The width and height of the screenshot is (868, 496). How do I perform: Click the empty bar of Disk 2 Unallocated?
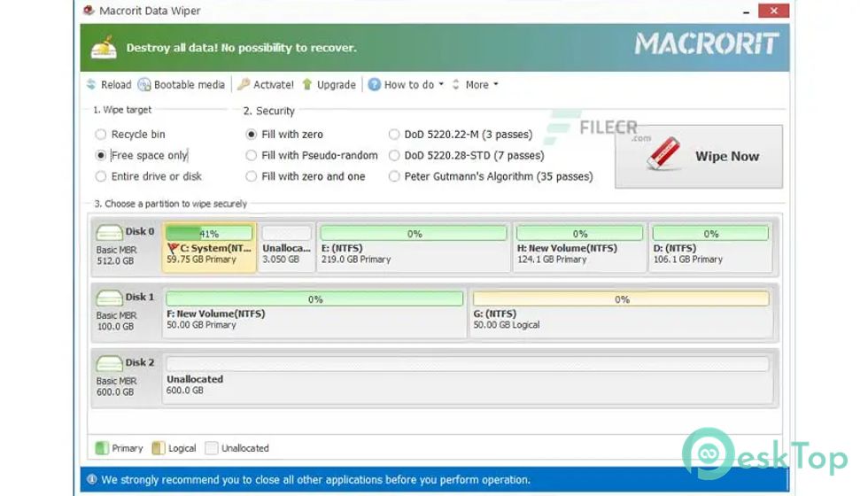pos(468,364)
